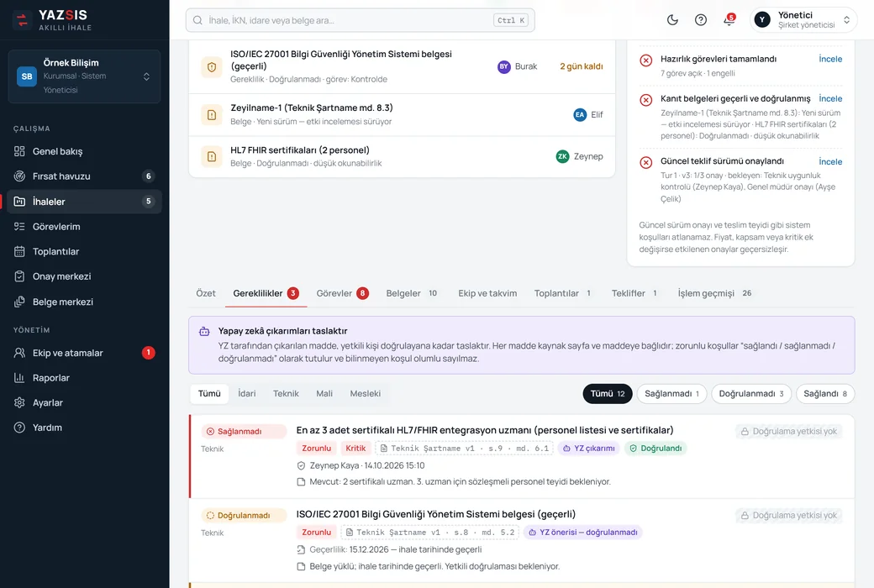Click the document icon beside Zeyilname-1
Image resolution: width=874 pixels, height=588 pixels.
coord(212,115)
